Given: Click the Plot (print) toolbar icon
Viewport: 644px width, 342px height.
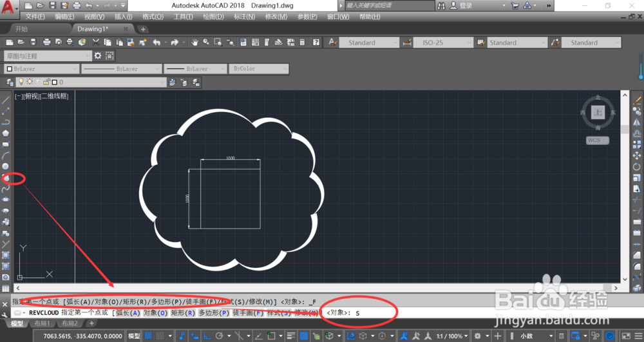Looking at the screenshot, I should (x=46, y=43).
